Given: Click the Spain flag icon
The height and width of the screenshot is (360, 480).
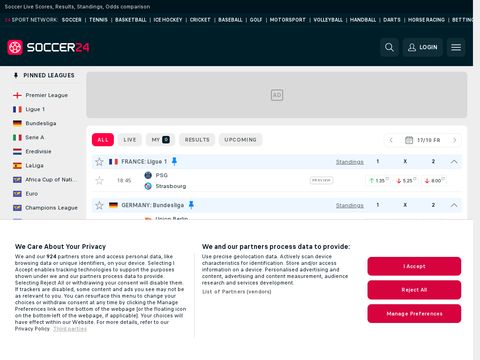Looking at the screenshot, I should click(x=17, y=165).
